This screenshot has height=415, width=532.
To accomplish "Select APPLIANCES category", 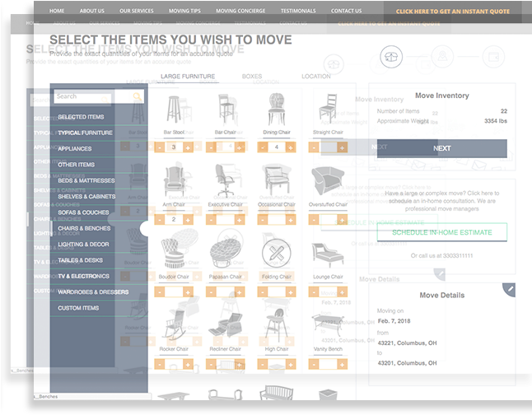I will (x=74, y=149).
